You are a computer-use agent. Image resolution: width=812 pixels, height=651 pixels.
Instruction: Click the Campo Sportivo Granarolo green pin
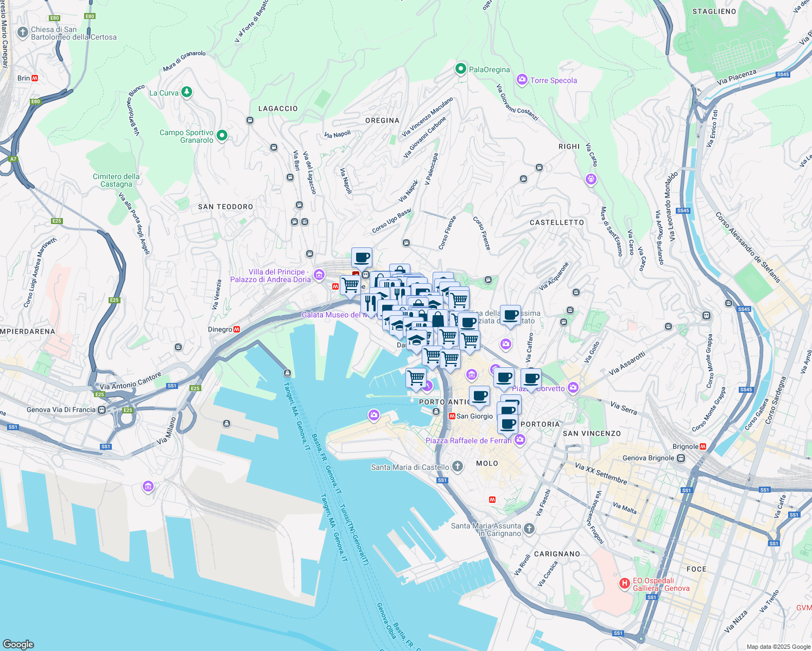pos(221,135)
